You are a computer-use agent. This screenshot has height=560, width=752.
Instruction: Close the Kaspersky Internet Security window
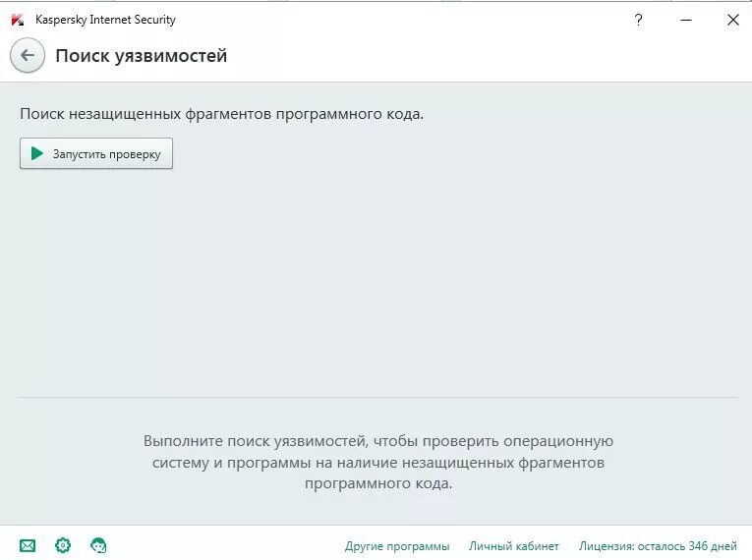click(x=732, y=20)
